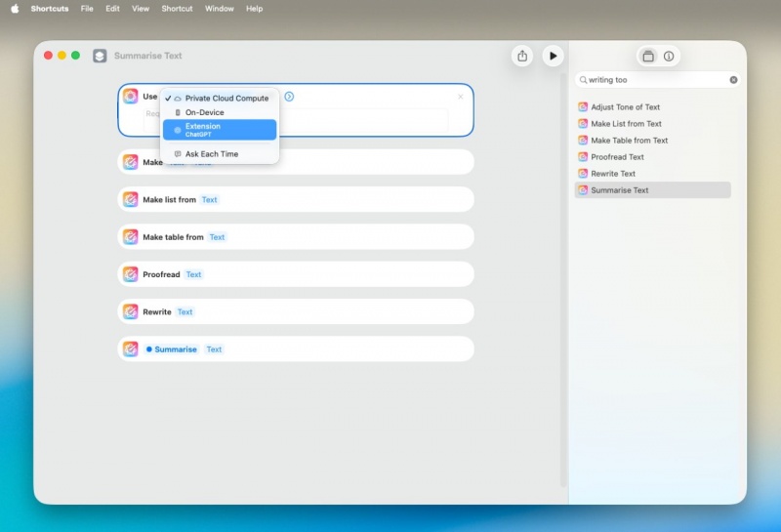Image resolution: width=781 pixels, height=532 pixels.
Task: Open the Summarise mode dropdown
Action: click(x=172, y=349)
